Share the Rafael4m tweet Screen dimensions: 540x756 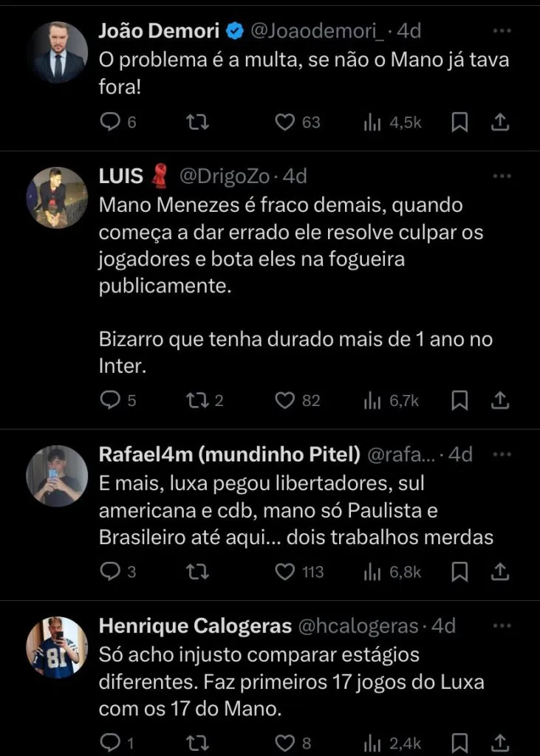tap(499, 571)
